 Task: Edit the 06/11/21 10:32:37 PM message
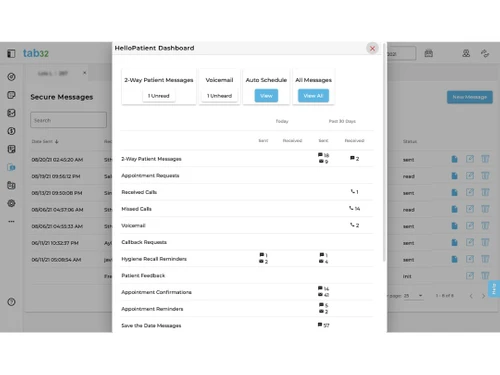point(470,242)
